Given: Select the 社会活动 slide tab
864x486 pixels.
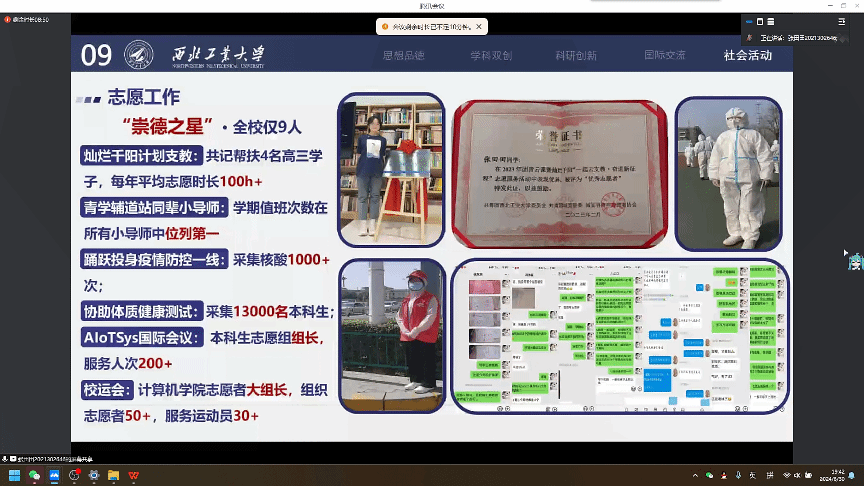Looking at the screenshot, I should 748,56.
